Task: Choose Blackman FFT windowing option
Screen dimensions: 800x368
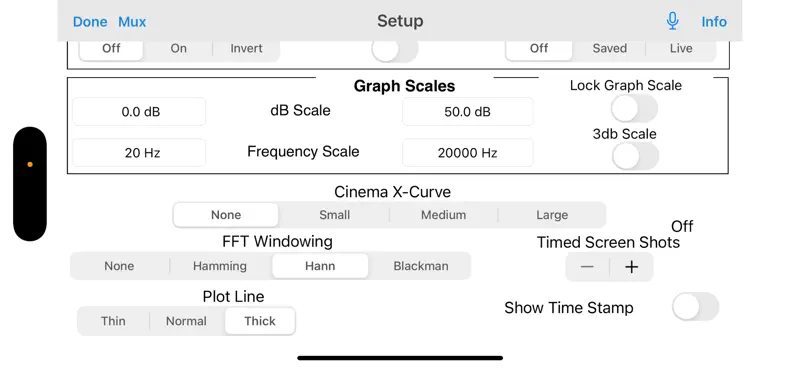Action: click(421, 266)
